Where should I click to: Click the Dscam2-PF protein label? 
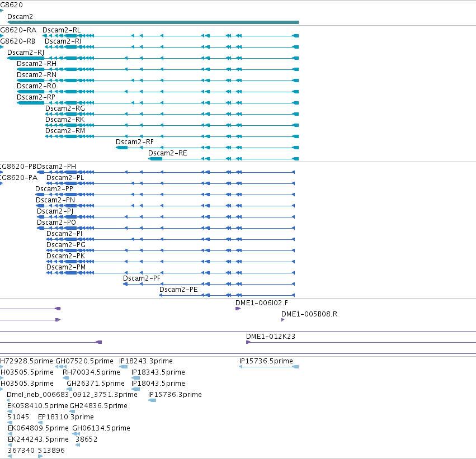point(142,279)
